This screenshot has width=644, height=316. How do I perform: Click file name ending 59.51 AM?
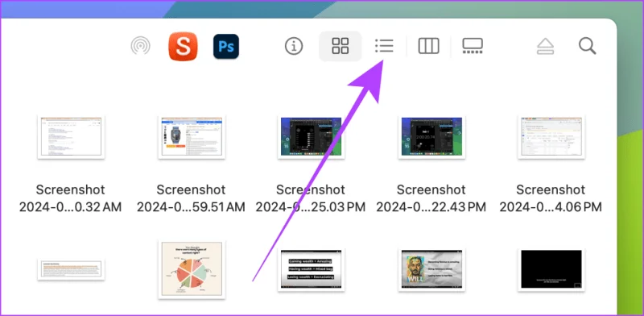tap(192, 198)
